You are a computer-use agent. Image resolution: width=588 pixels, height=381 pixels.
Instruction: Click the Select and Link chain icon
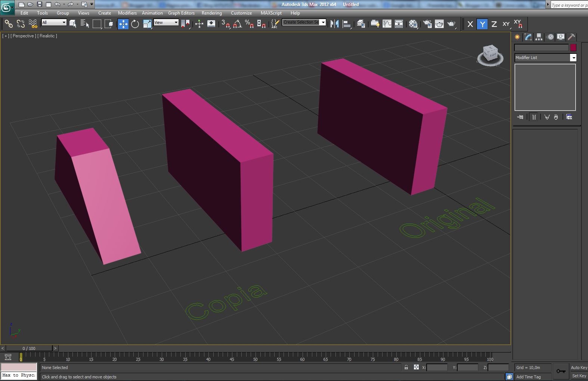(x=8, y=24)
